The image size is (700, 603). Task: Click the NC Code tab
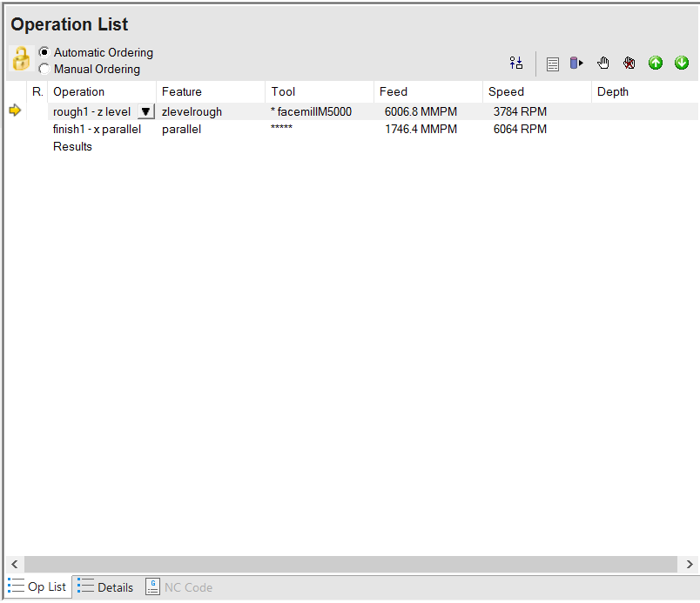(179, 587)
